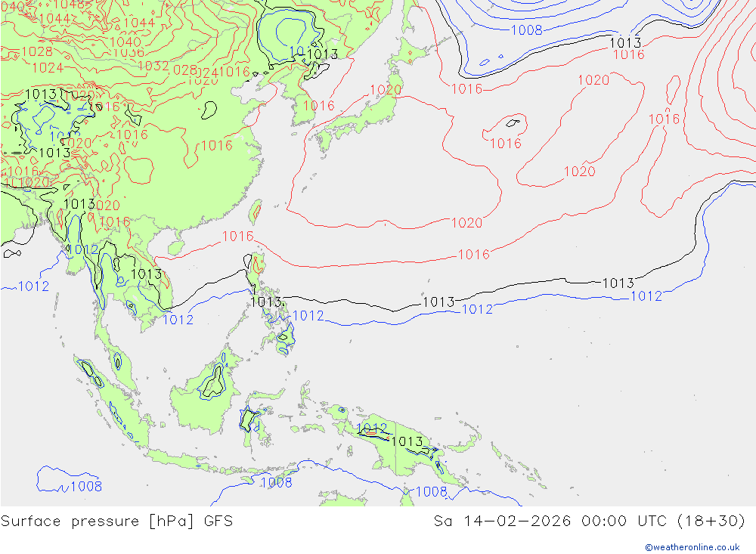
Task: Click the 1016 label over the Korean peninsula
Action: point(319,106)
